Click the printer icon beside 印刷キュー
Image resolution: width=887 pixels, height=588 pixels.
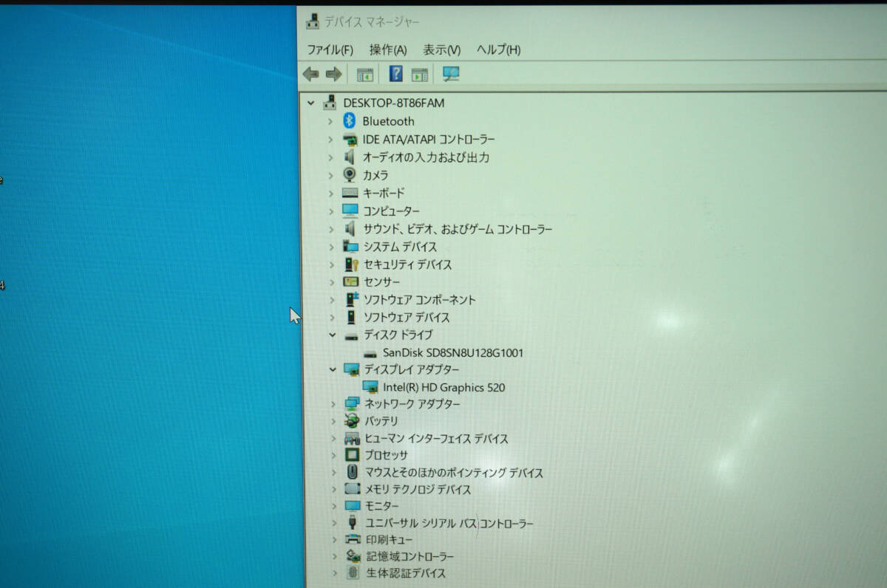click(353, 539)
